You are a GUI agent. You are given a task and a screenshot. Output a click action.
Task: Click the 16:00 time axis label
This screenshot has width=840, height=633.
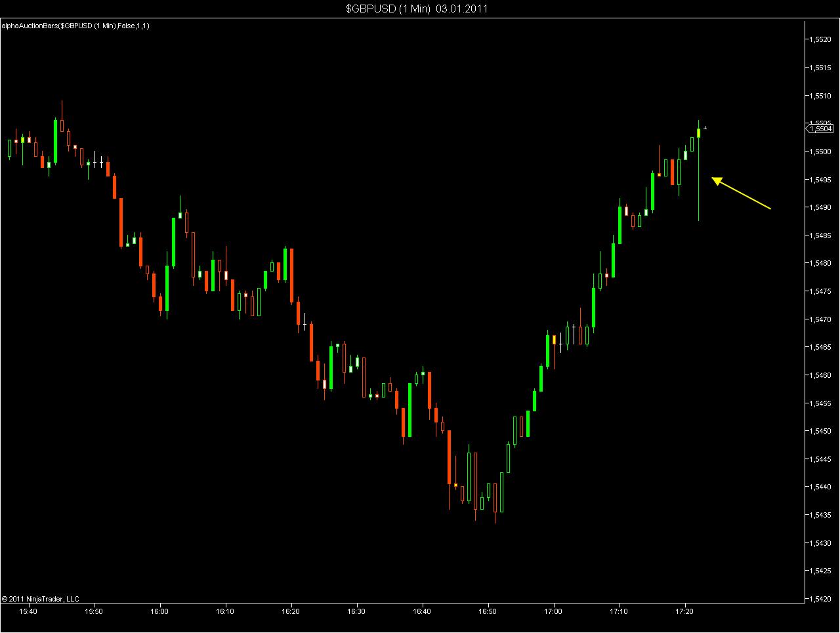tap(159, 611)
